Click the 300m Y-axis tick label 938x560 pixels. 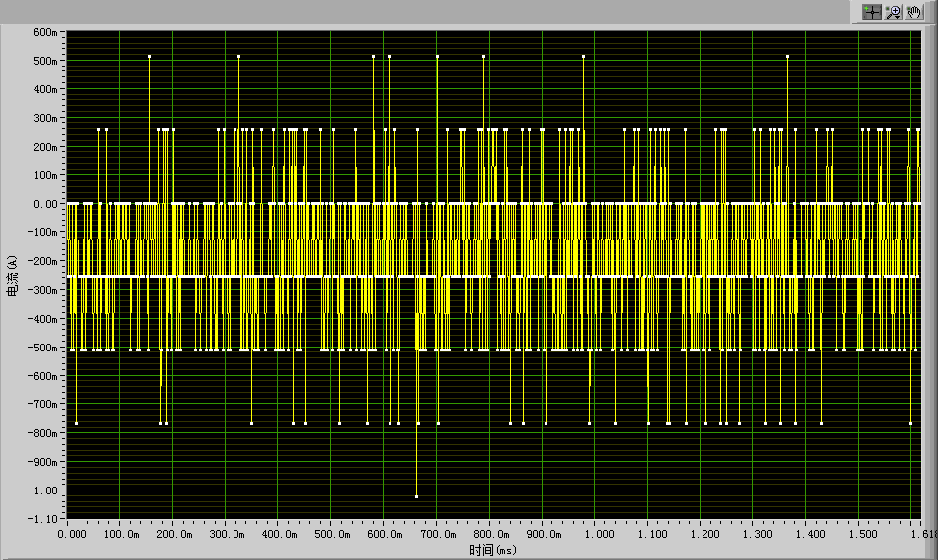point(45,118)
